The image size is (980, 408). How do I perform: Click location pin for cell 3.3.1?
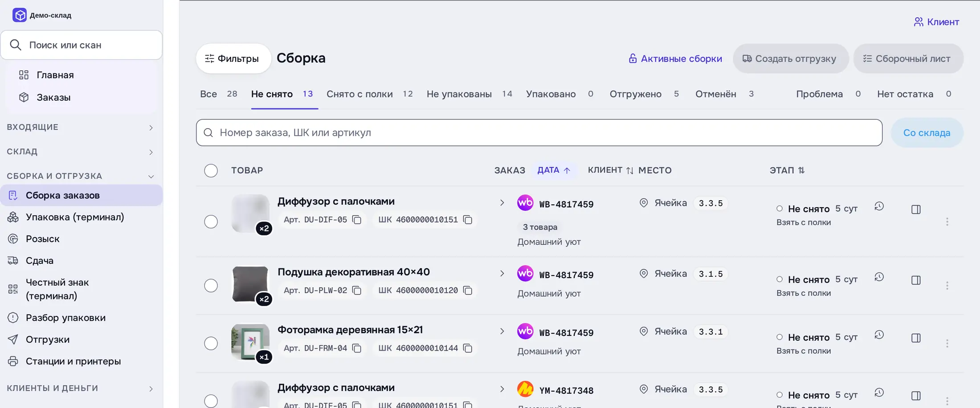[644, 331]
